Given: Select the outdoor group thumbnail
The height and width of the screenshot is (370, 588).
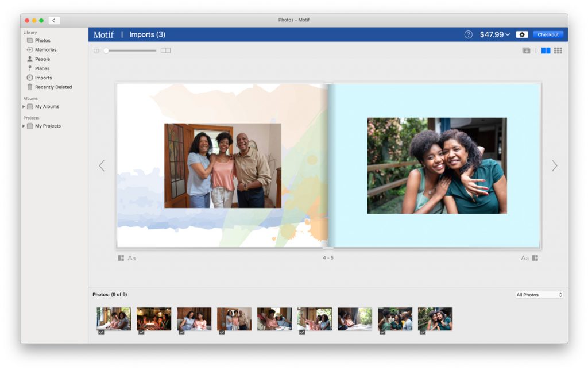Looking at the screenshot, I should [395, 319].
